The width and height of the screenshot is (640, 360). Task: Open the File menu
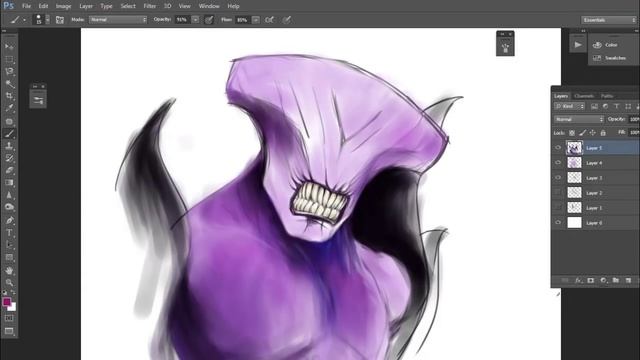[27, 6]
